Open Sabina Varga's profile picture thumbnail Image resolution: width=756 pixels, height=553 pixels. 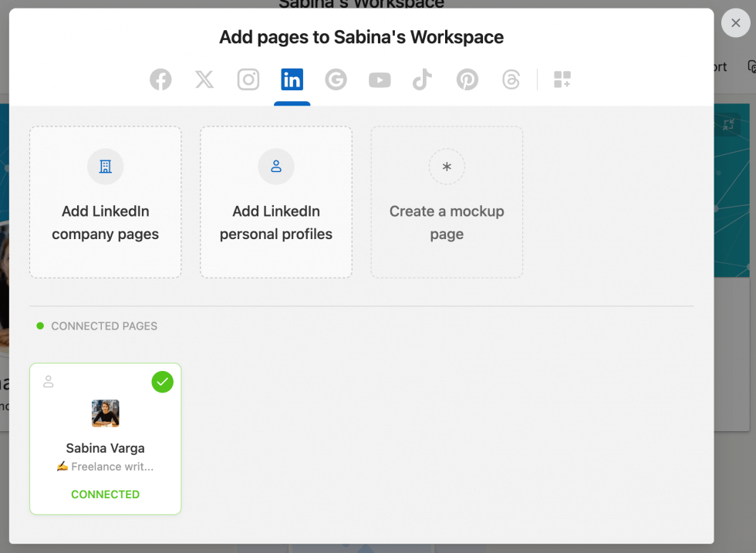click(x=105, y=413)
